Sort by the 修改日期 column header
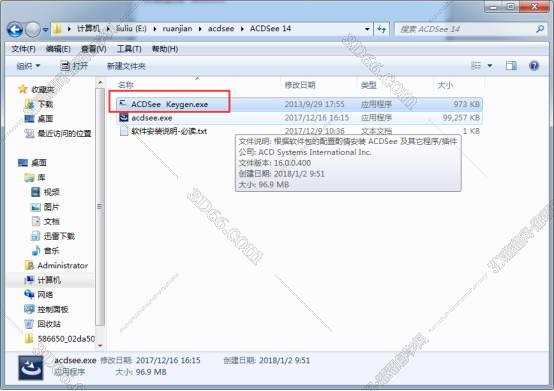 coord(300,85)
